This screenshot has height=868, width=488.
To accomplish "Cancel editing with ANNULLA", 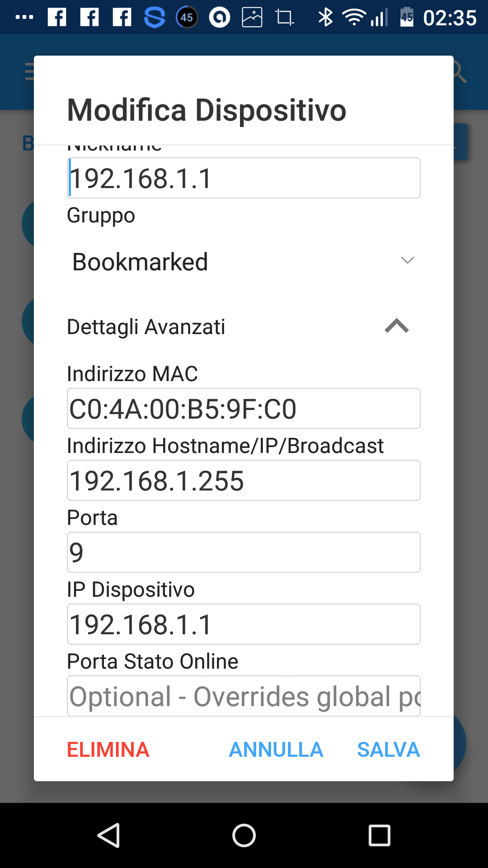I will point(276,750).
